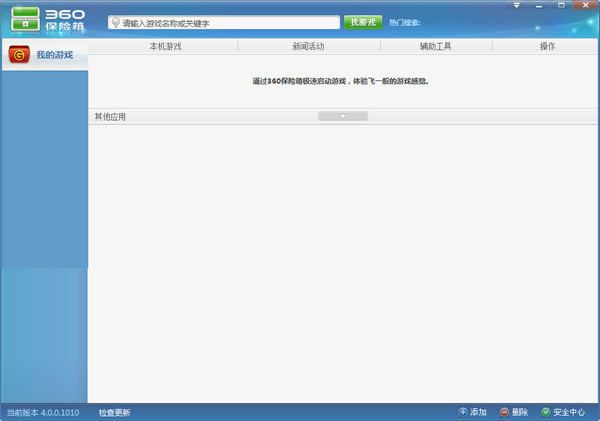600x421 pixels.
Task: Click the red G game icon
Action: tap(19, 54)
